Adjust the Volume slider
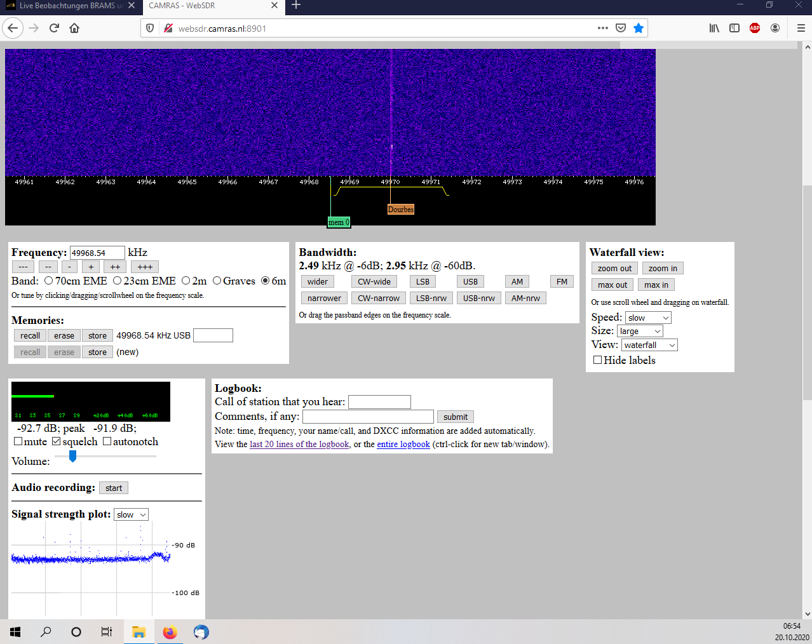This screenshot has width=812, height=644. [72, 456]
